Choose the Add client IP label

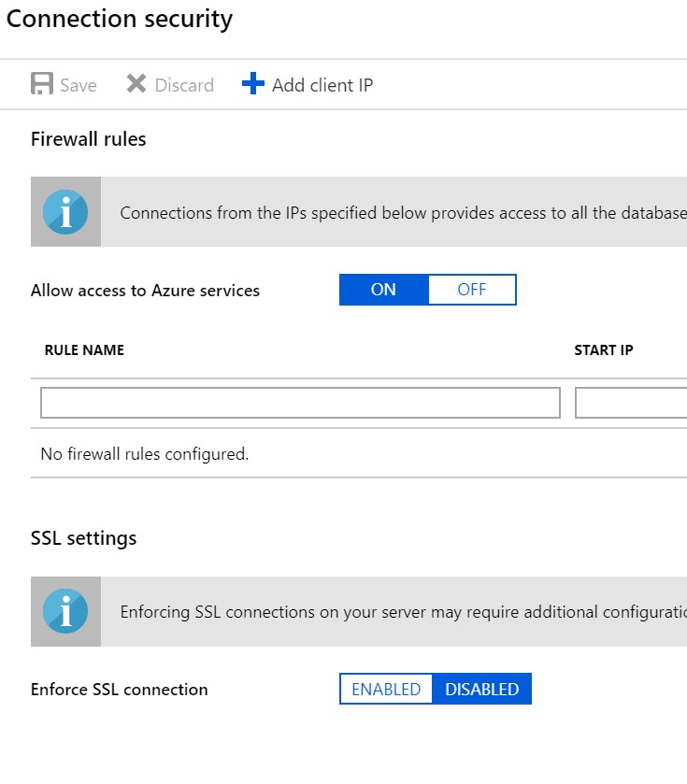click(322, 85)
